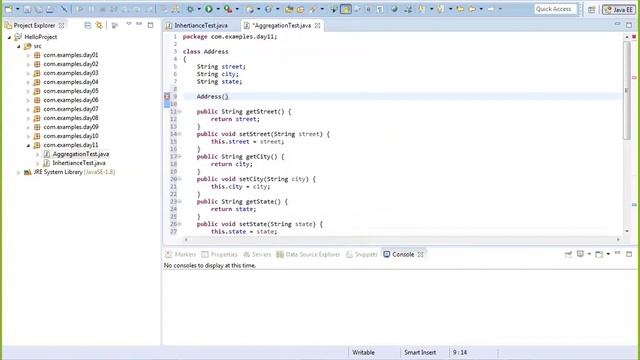Select InhertianceTest.java in Project Explorer
This screenshot has height=360, width=640.
[79, 163]
